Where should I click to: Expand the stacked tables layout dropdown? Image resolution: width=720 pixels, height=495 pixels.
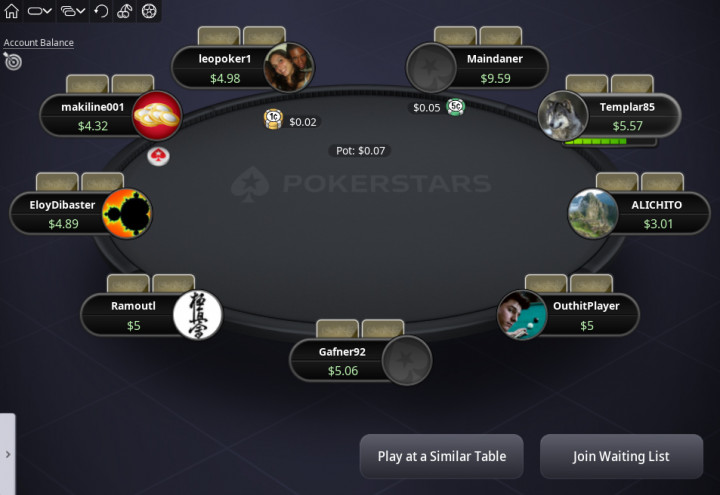click(x=73, y=11)
